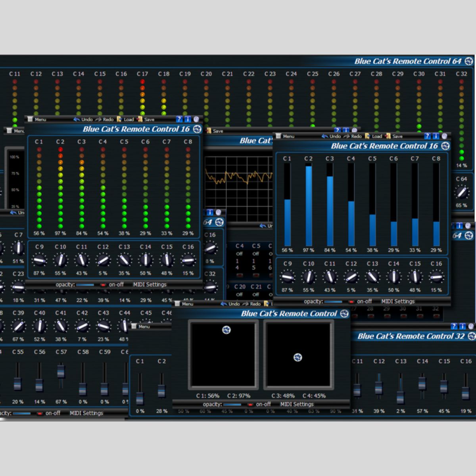Click Save in the window behind with the graph

(215, 131)
